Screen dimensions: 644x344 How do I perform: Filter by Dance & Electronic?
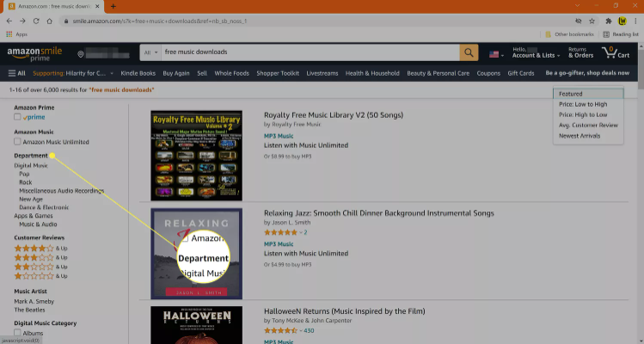click(x=44, y=207)
